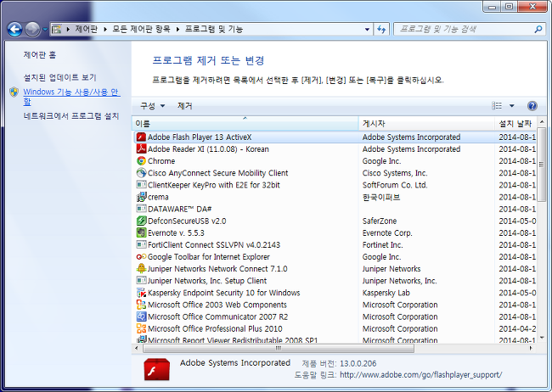Click the crema program icon

tap(141, 197)
